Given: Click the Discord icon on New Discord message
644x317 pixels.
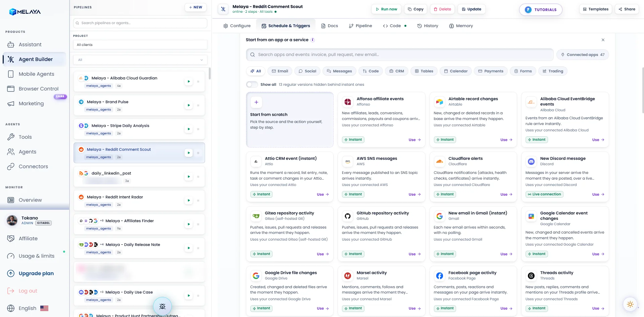Looking at the screenshot, I should [531, 162].
